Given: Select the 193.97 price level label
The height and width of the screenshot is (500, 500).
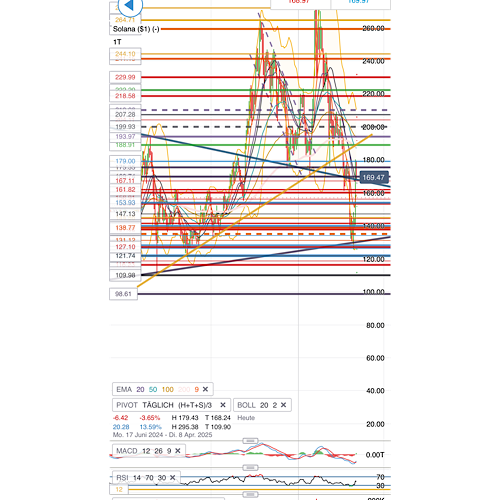Looking at the screenshot, I should coord(125,137).
